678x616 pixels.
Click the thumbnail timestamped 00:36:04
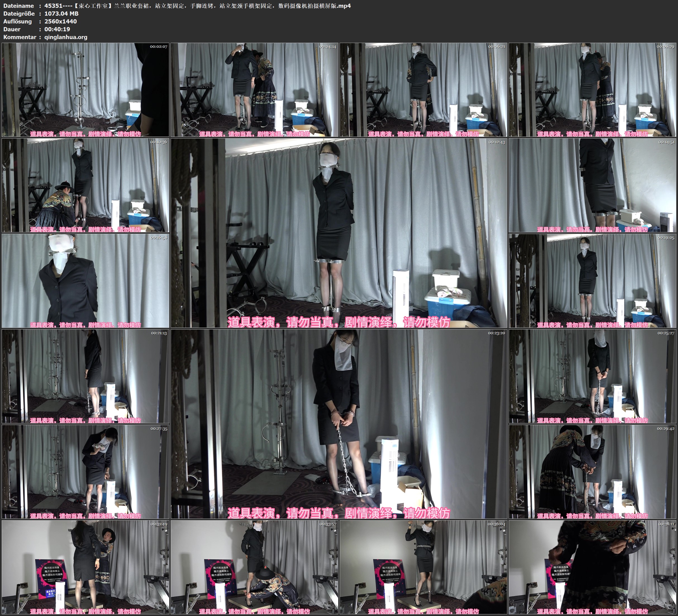point(424,567)
